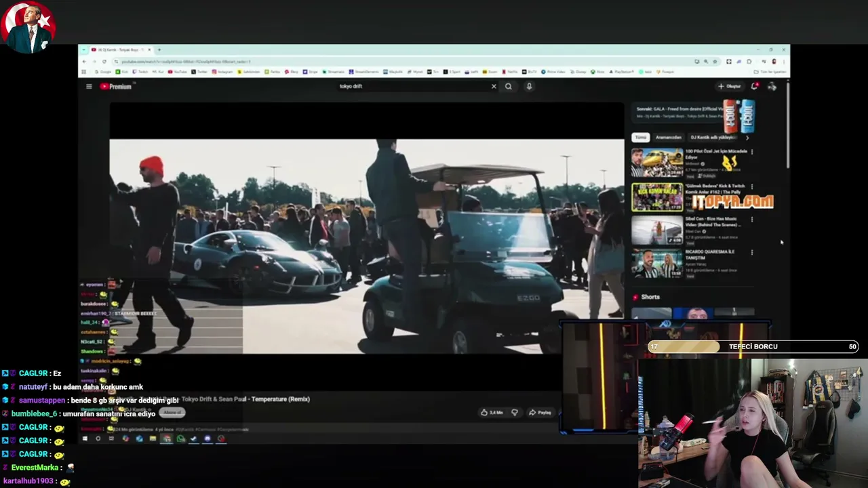Open options for Sibel Can video

click(x=751, y=219)
